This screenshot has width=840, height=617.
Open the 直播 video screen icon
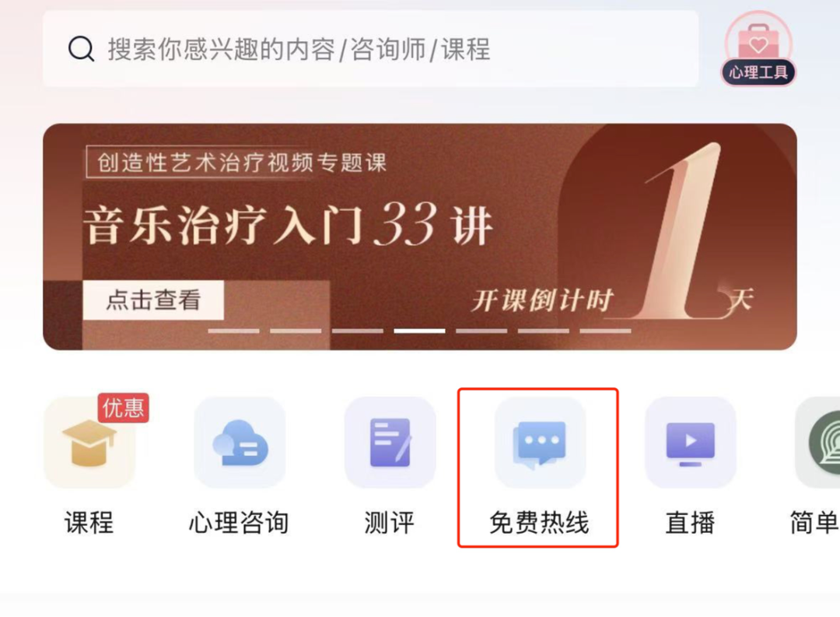691,443
